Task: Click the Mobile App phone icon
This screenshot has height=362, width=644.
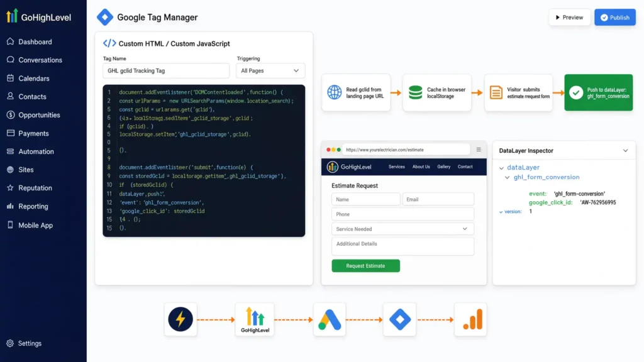Action: pyautogui.click(x=10, y=225)
